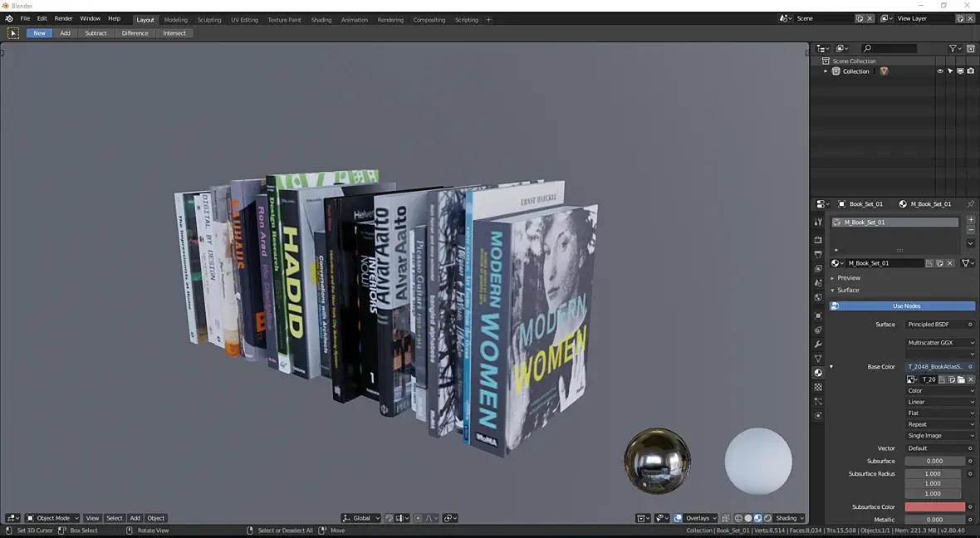Open image file for Base Color texture
Viewport: 980px width, 538px height.
click(x=961, y=379)
